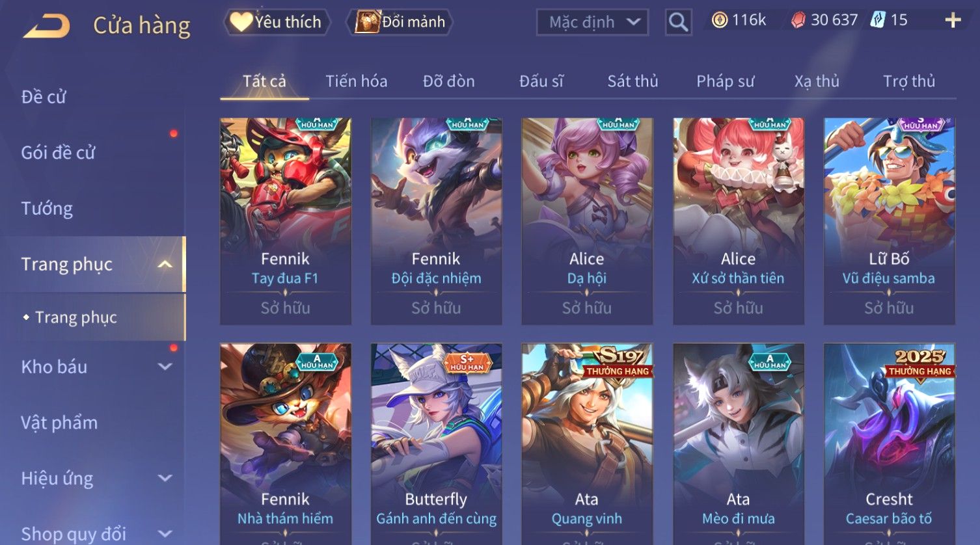Select the Lữ Bố Vũ điệu samba skin
The height and width of the screenshot is (545, 980).
coord(889,221)
